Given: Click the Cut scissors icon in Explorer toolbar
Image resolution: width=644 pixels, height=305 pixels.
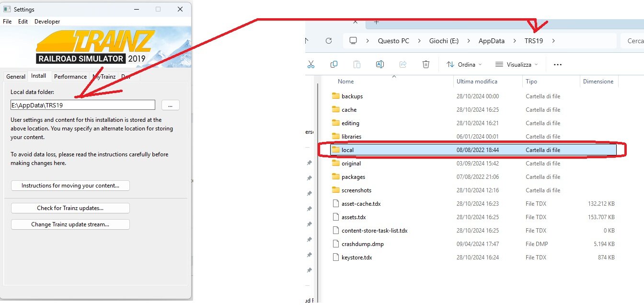Looking at the screenshot, I should pos(310,64).
